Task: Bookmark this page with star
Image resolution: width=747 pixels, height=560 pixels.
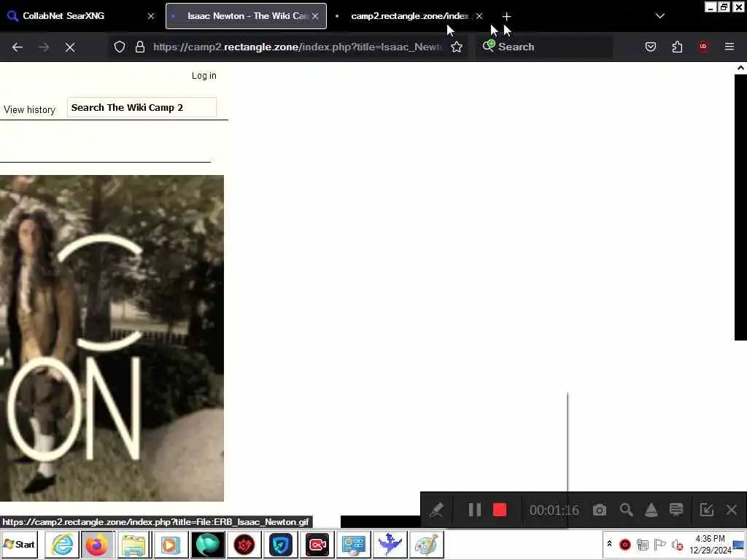Action: click(457, 47)
